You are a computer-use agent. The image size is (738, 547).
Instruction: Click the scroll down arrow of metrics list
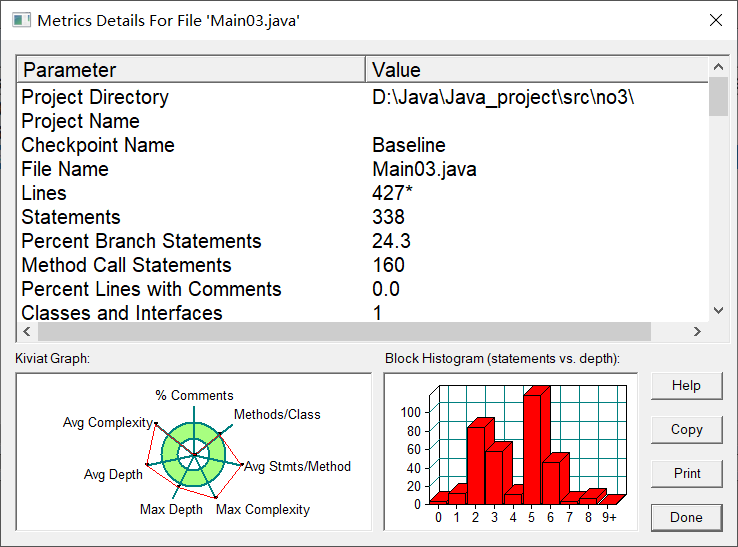(x=718, y=310)
